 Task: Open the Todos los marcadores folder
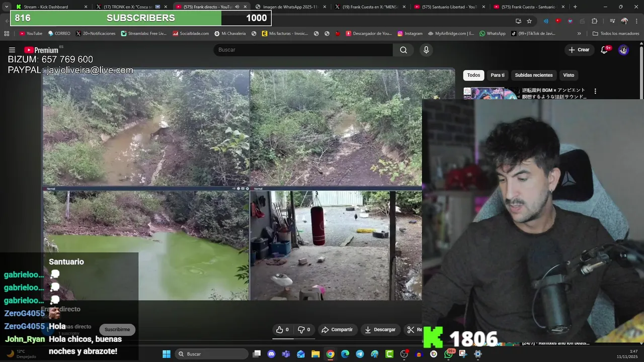[x=615, y=34]
